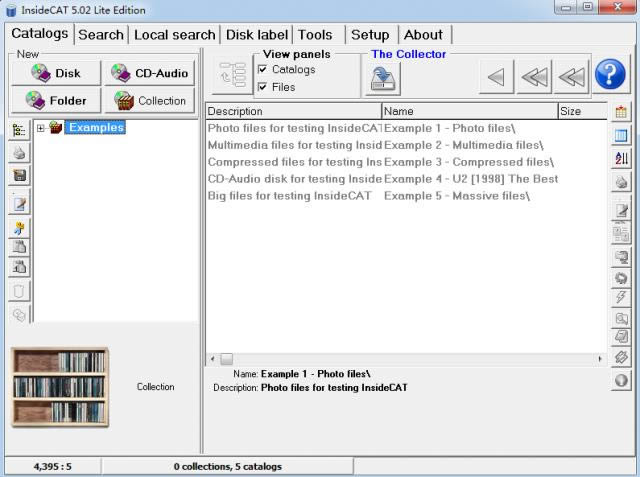Click the single left arrow back button
The height and width of the screenshot is (477, 640).
496,77
